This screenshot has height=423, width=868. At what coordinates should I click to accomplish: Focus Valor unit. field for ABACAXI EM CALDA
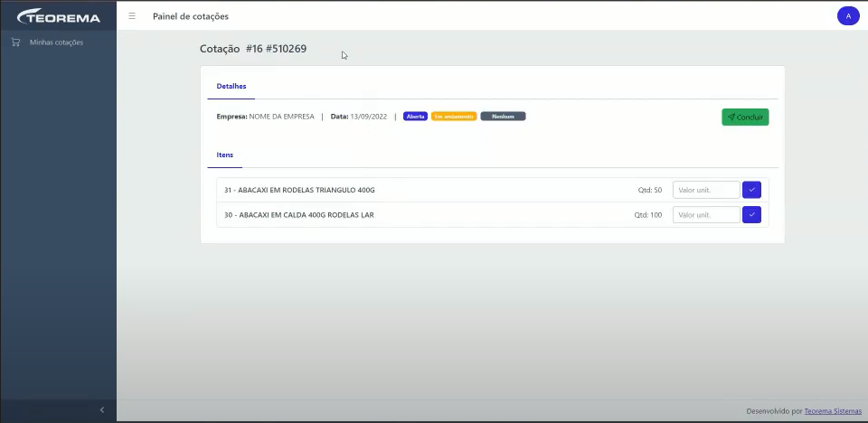point(706,215)
